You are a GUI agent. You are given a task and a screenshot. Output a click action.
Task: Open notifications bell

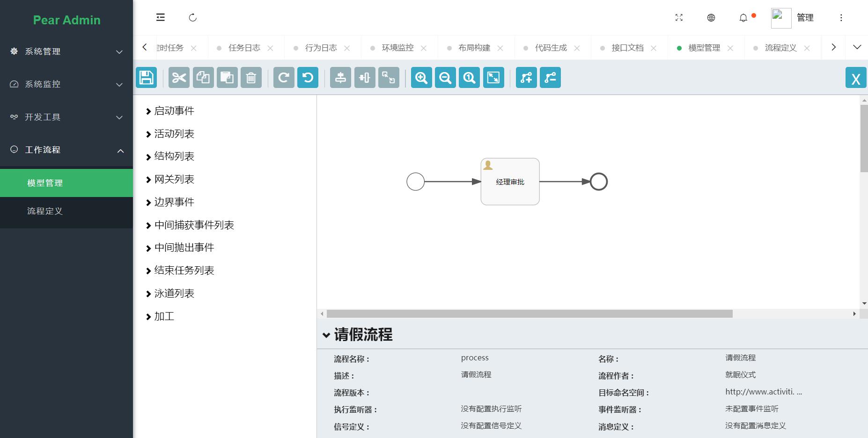[743, 18]
